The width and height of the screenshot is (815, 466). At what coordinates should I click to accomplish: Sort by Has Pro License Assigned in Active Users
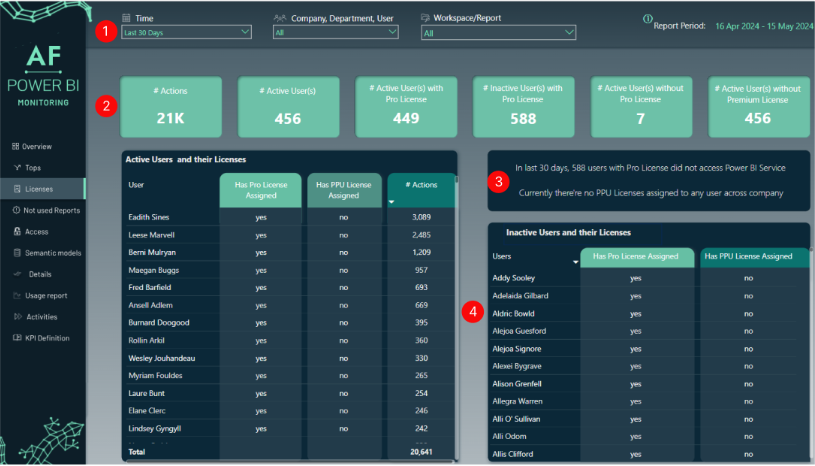[260, 190]
